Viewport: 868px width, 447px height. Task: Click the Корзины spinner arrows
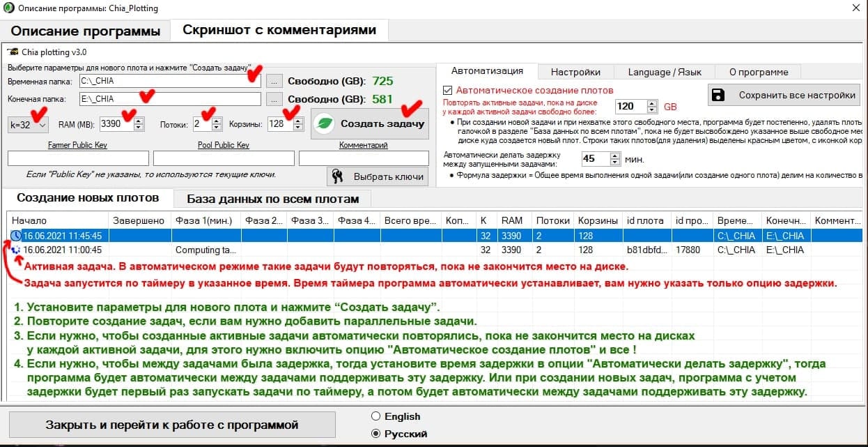click(x=298, y=124)
